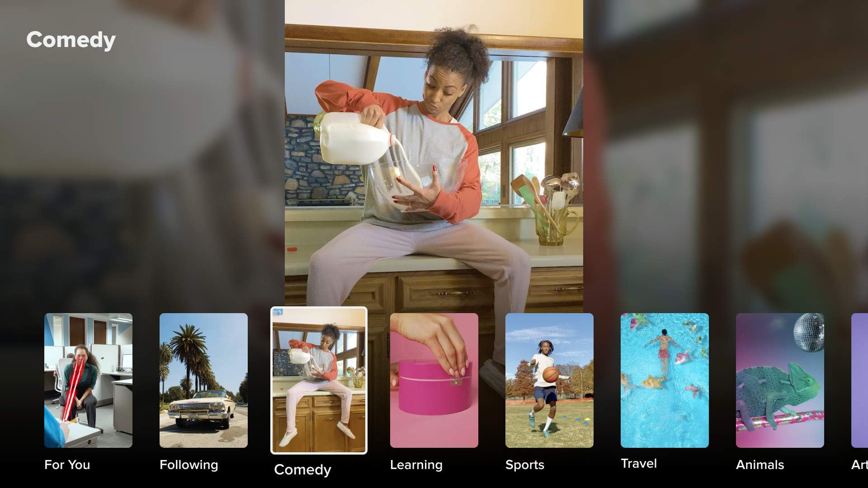This screenshot has height=488, width=868.
Task: Select the Sports category thumbnail
Action: pos(549,380)
